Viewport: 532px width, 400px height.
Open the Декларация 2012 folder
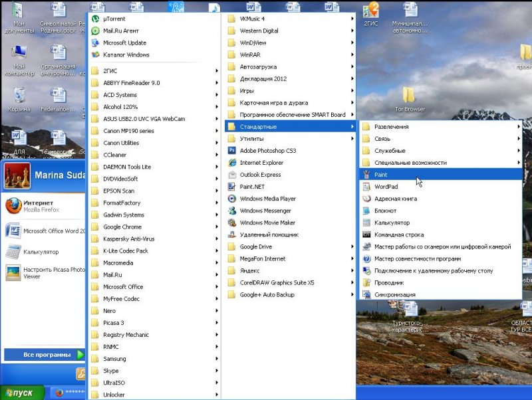(x=290, y=78)
